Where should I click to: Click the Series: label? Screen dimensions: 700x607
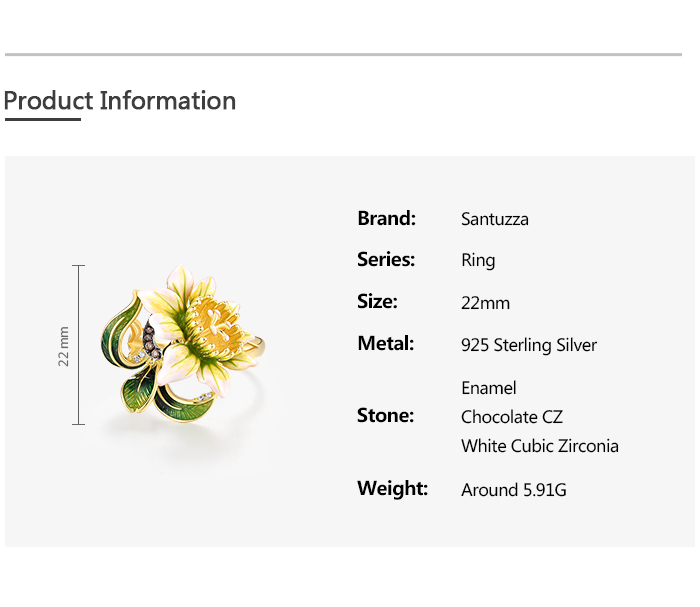386,260
